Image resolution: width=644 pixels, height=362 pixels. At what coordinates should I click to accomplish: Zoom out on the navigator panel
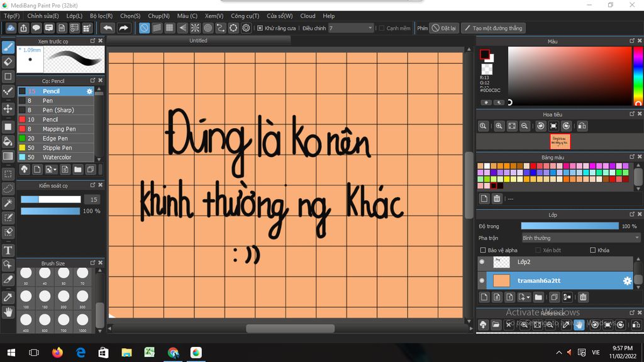tap(525, 126)
